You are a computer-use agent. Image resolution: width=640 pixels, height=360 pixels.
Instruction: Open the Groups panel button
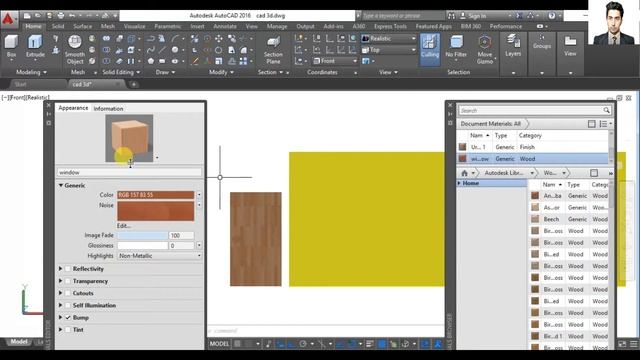(542, 42)
